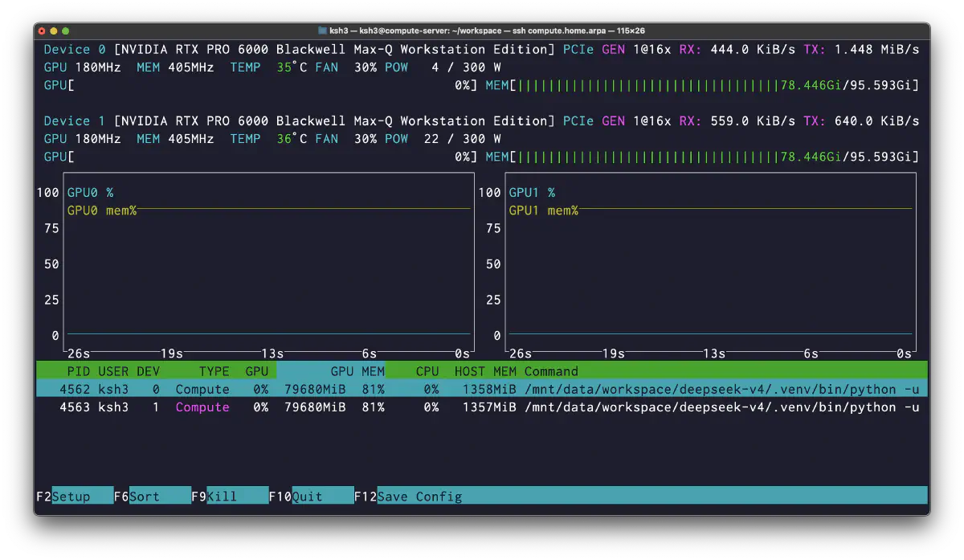Click 79680MiB value in PID 4562 row
This screenshot has height=560, width=964.
tap(315, 389)
